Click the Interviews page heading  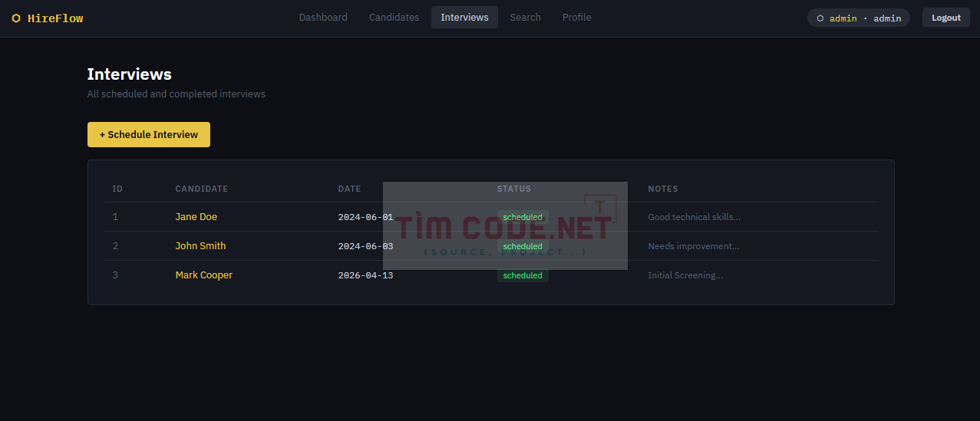coord(130,74)
